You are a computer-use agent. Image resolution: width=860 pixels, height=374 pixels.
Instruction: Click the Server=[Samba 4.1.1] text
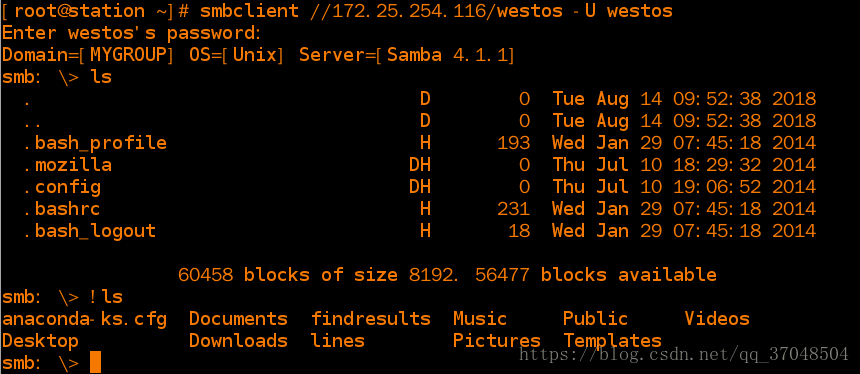point(407,55)
